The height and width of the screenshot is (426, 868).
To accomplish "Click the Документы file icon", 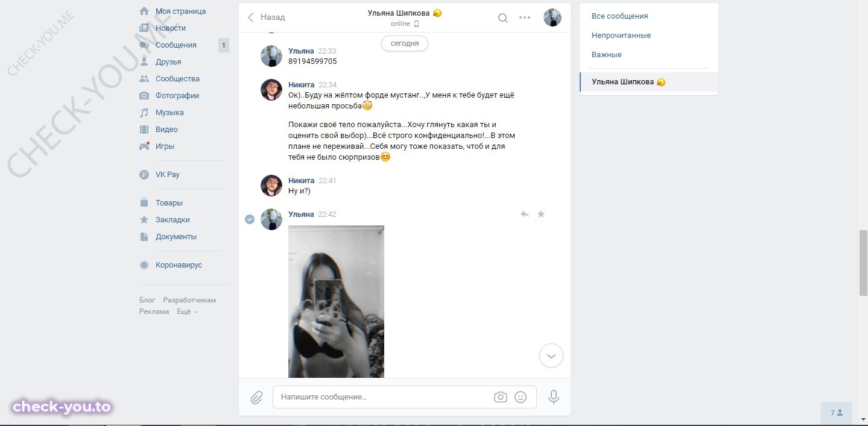I will click(144, 237).
